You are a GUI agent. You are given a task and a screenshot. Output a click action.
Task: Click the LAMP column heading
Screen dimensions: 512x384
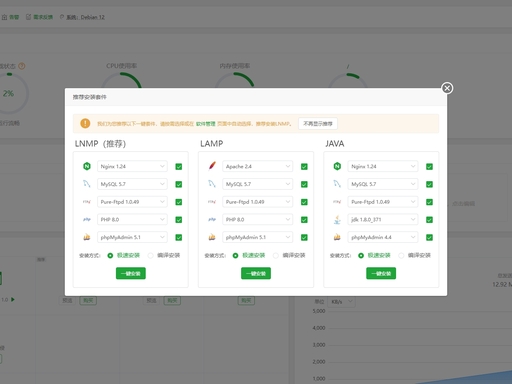coord(212,144)
